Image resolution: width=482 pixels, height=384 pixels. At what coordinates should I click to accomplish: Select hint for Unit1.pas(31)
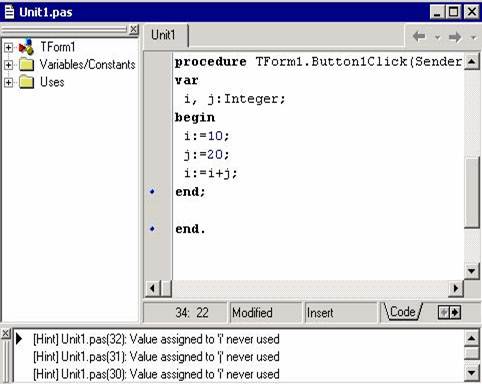point(156,357)
